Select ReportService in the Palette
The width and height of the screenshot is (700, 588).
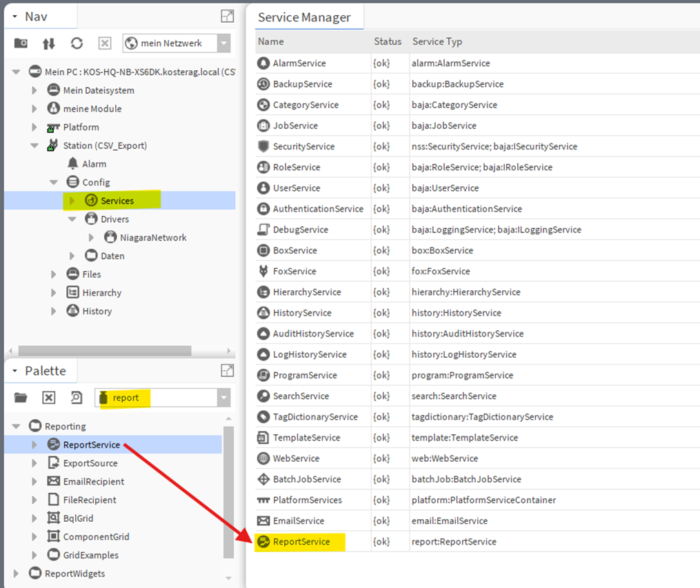pyautogui.click(x=92, y=445)
